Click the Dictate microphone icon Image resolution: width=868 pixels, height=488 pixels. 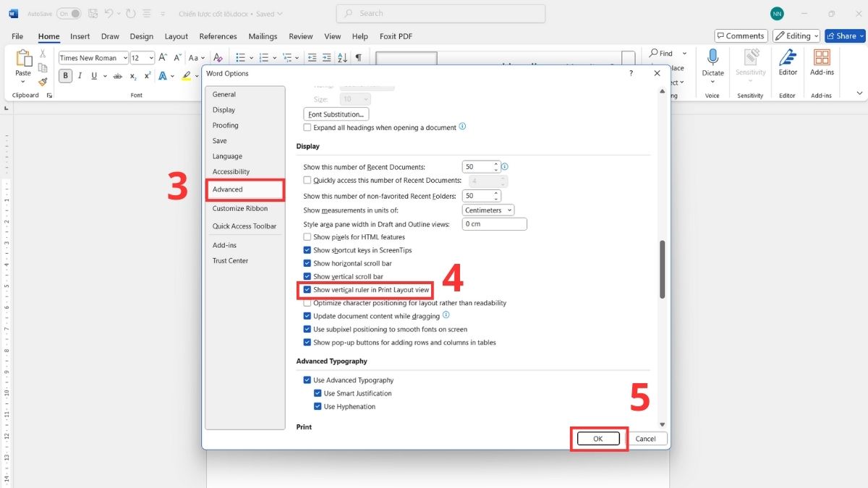712,58
